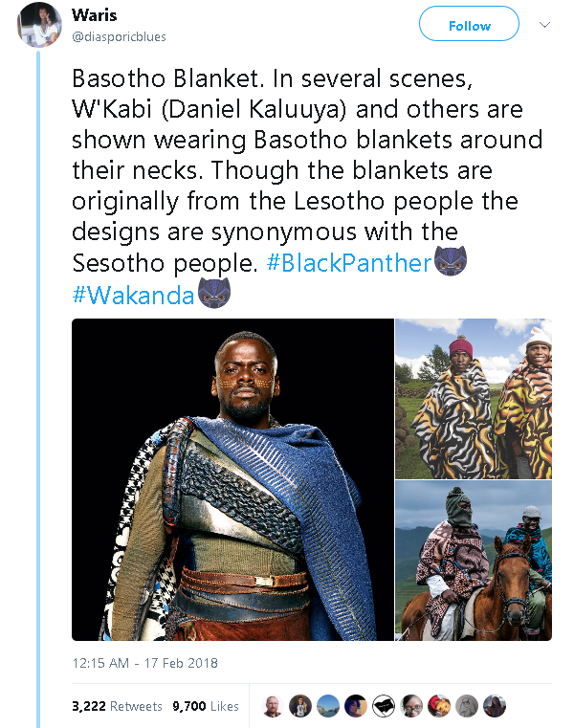This screenshot has height=728, width=574.
Task: Open the large W'Kabi costume photo
Action: tap(233, 479)
